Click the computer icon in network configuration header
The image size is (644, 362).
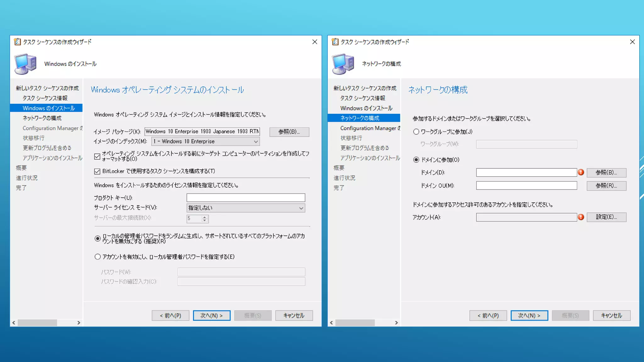[x=343, y=64]
